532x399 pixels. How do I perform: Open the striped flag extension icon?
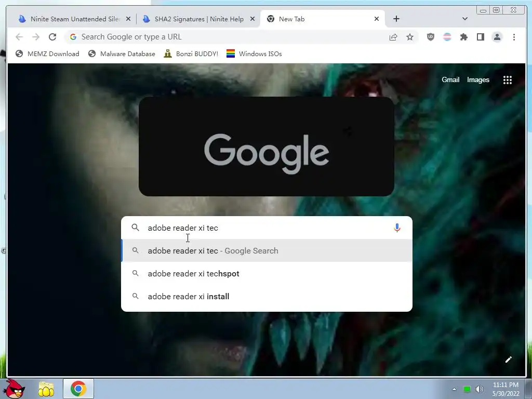coord(447,37)
